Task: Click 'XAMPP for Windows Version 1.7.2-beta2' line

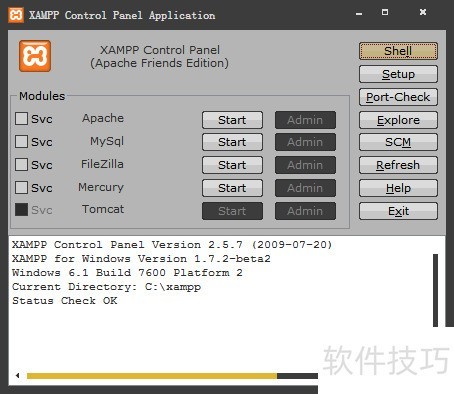Action: click(x=141, y=259)
